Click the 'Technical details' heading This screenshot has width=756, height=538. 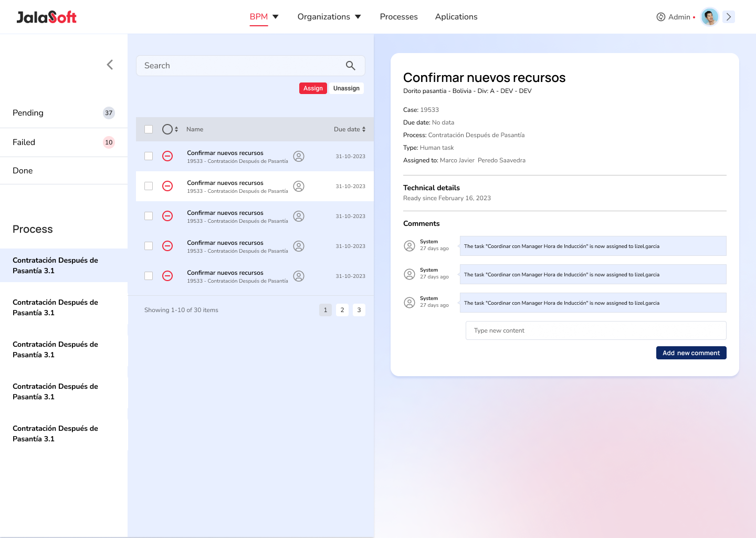tap(432, 188)
